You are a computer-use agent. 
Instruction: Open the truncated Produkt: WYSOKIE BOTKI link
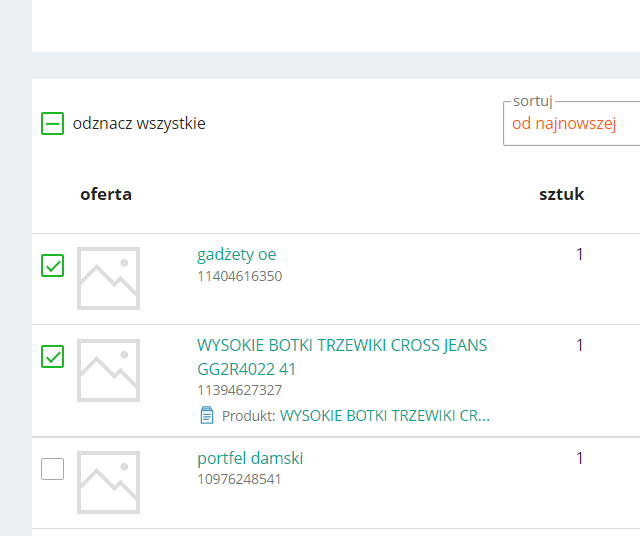(384, 415)
